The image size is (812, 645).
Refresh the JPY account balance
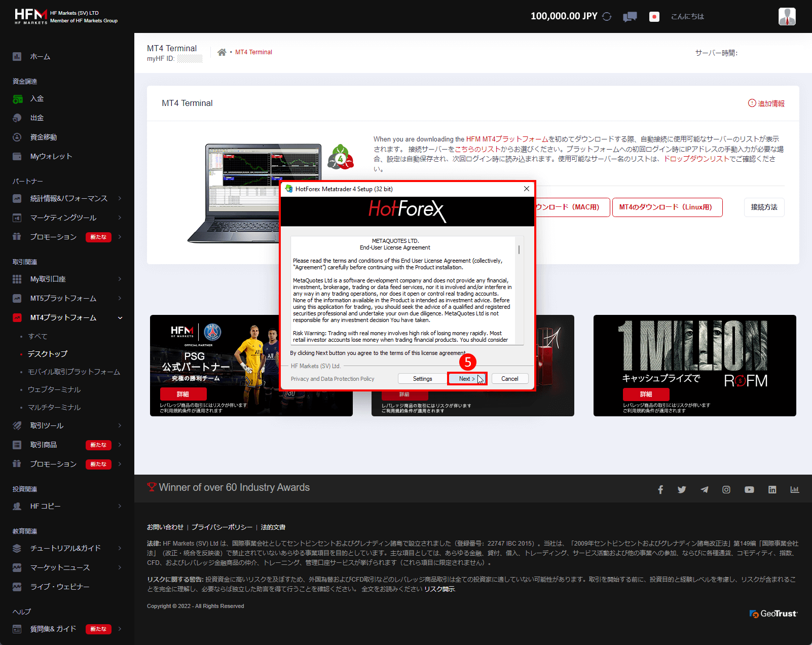606,16
